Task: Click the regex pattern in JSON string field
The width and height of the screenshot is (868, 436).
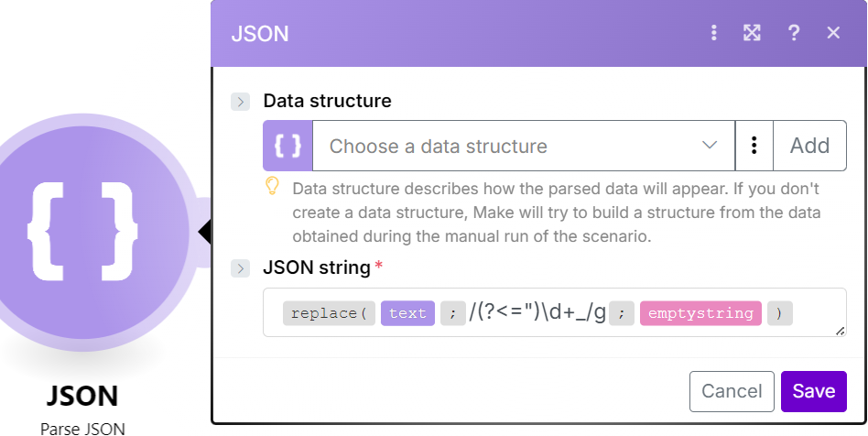Action: click(537, 313)
